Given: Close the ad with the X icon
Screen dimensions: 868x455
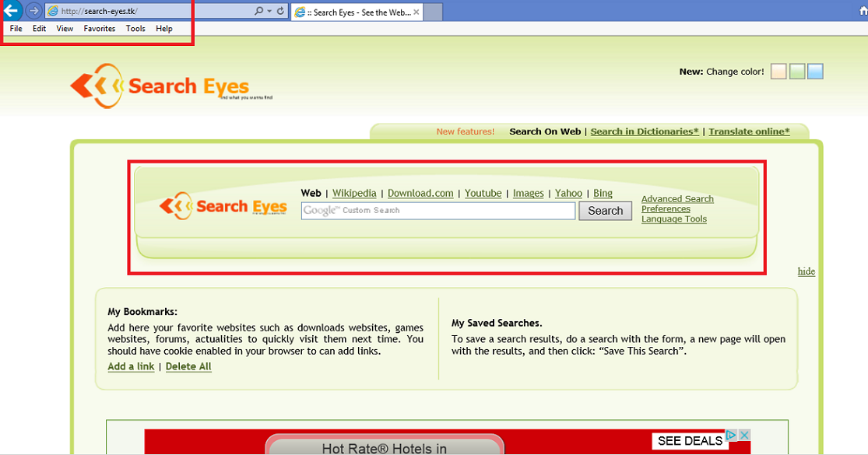Looking at the screenshot, I should [744, 435].
